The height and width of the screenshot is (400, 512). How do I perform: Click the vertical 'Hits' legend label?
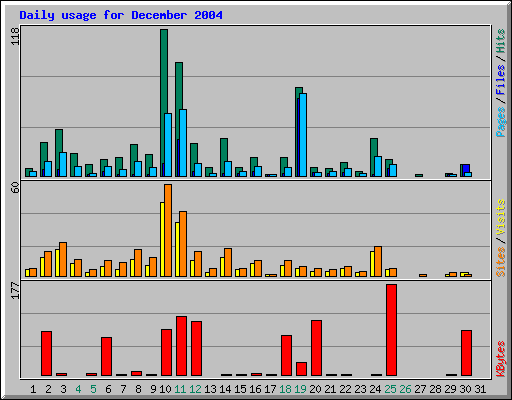click(500, 41)
